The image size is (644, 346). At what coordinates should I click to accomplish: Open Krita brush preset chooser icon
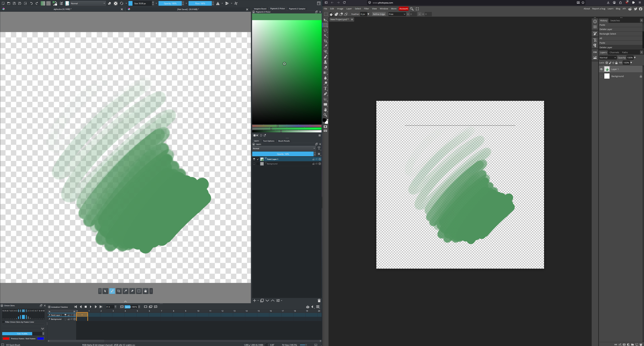(67, 3)
